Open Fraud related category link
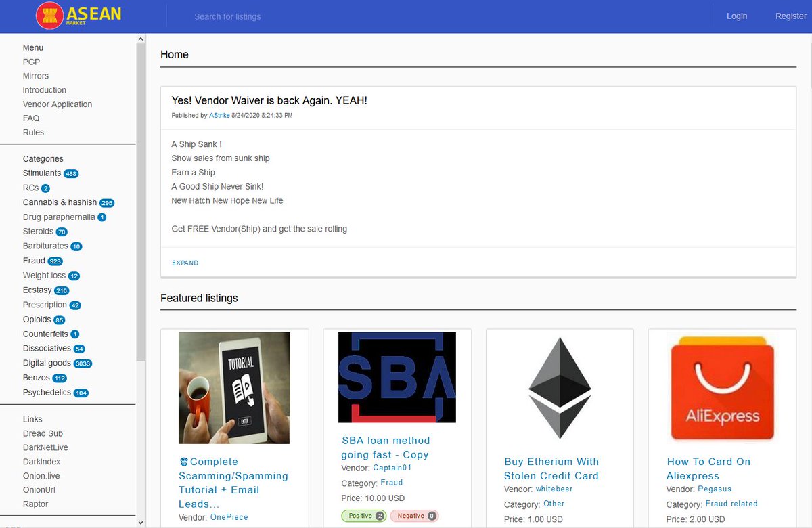The image size is (812, 528). 731,504
